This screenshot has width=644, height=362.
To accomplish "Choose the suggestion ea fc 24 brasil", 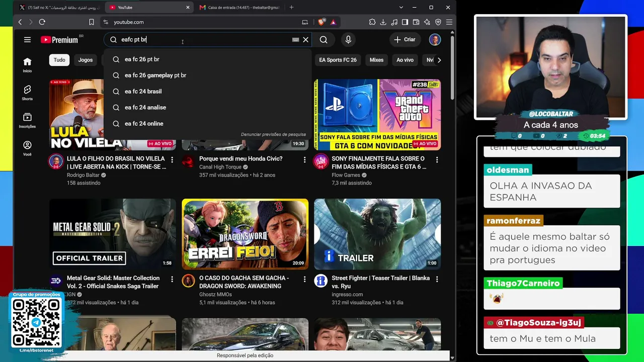I will click(207, 92).
